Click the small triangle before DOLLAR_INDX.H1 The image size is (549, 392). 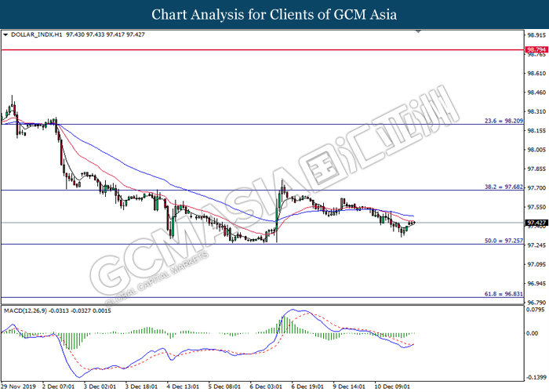click(x=7, y=35)
